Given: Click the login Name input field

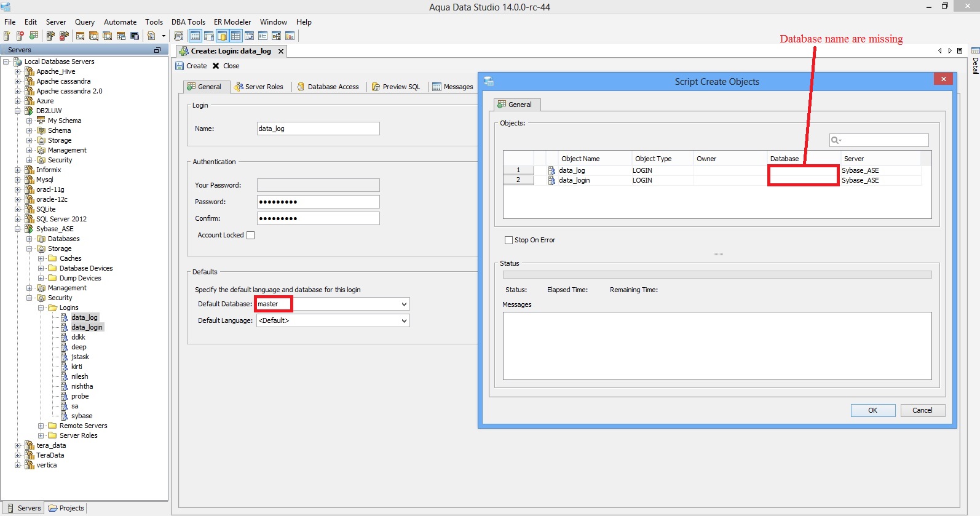Looking at the screenshot, I should pyautogui.click(x=318, y=129).
